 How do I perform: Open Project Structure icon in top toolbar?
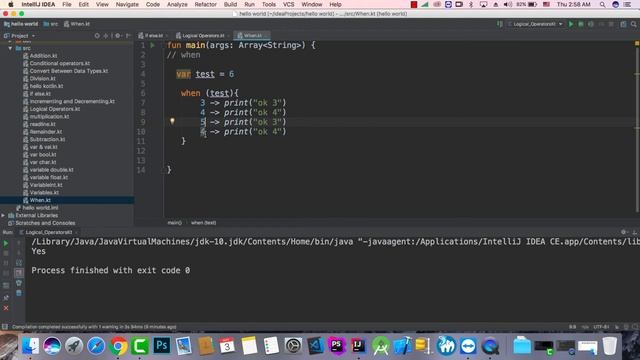click(623, 24)
